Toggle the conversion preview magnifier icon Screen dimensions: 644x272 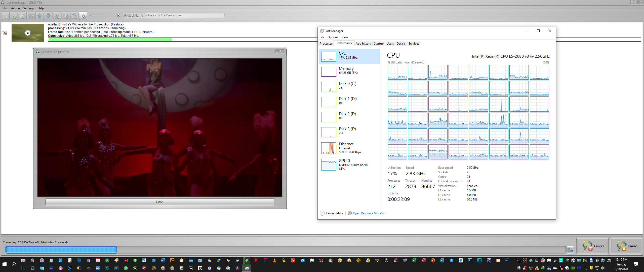click(x=83, y=16)
